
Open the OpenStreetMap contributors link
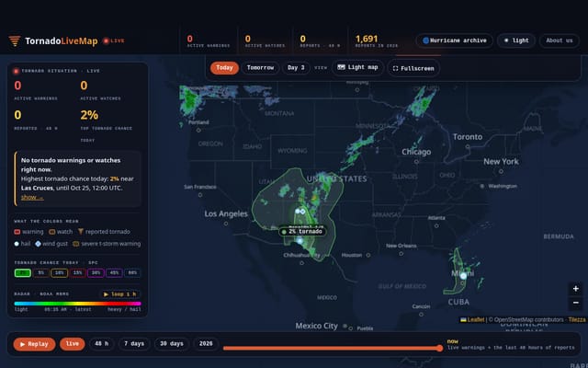tap(528, 319)
